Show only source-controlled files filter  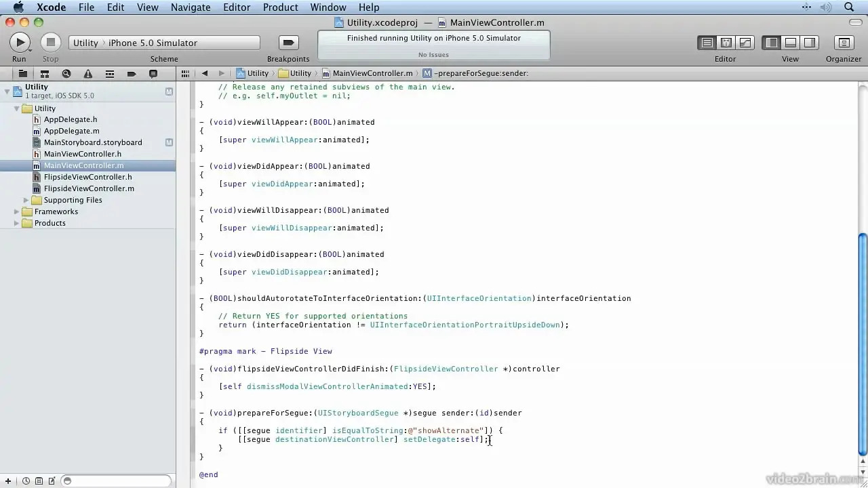click(x=39, y=481)
